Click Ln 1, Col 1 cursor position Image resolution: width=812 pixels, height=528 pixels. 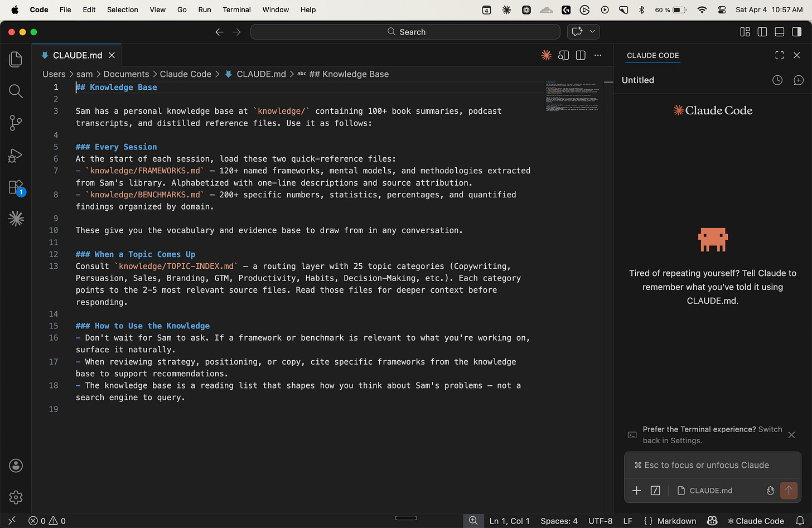[x=509, y=521]
